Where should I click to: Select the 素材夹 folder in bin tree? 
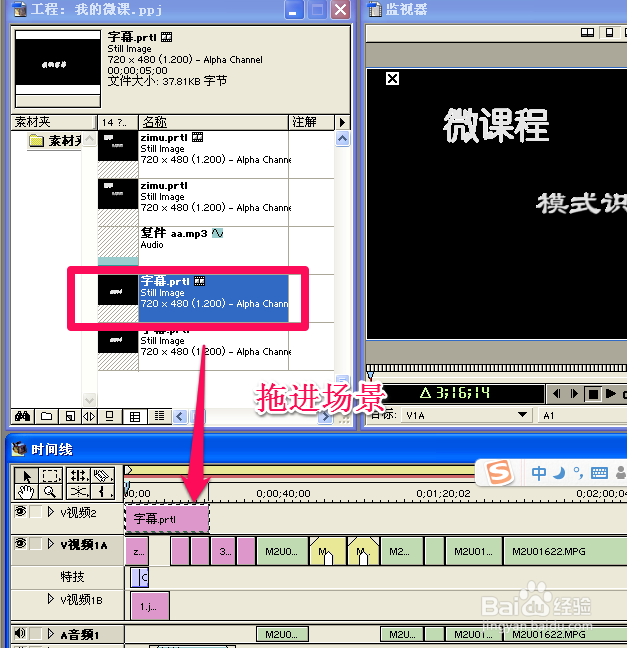(55, 141)
